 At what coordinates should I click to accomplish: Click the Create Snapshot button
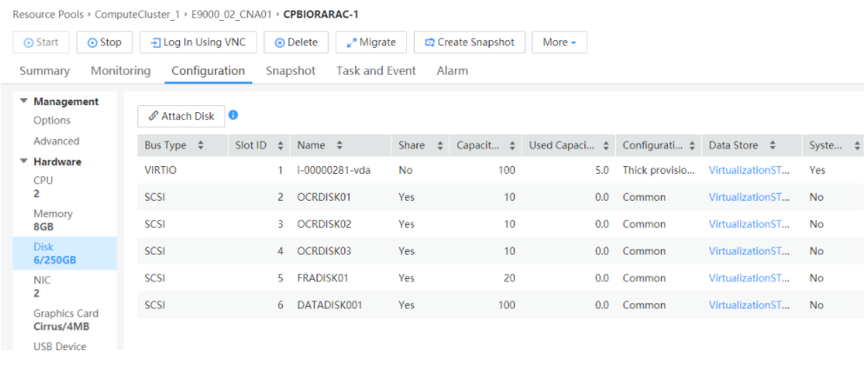pyautogui.click(x=469, y=42)
